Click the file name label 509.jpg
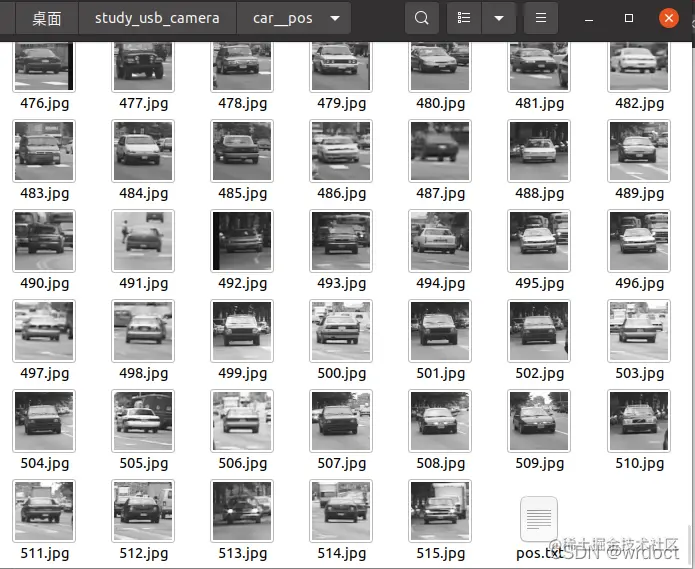695x569 pixels. point(539,464)
